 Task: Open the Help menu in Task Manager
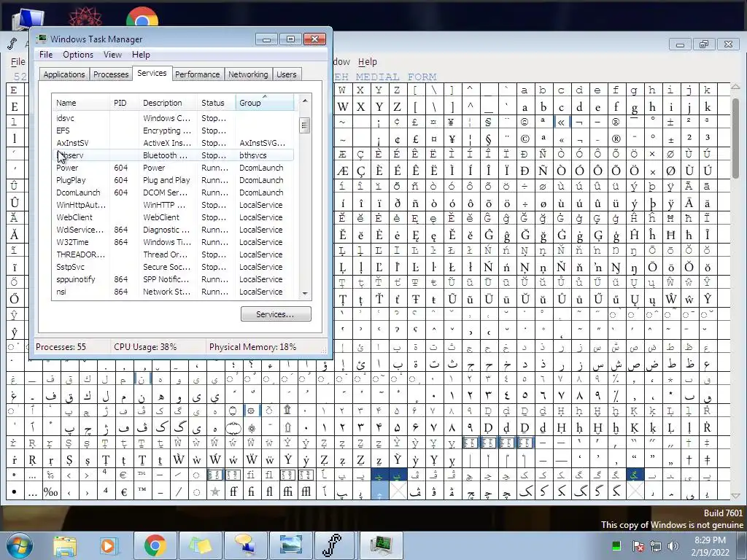pyautogui.click(x=141, y=55)
